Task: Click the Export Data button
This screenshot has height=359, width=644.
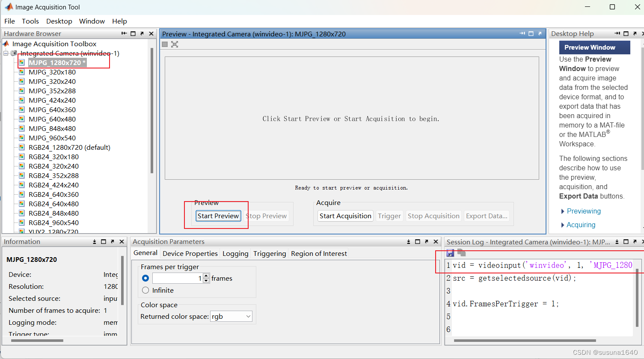Action: pos(487,216)
